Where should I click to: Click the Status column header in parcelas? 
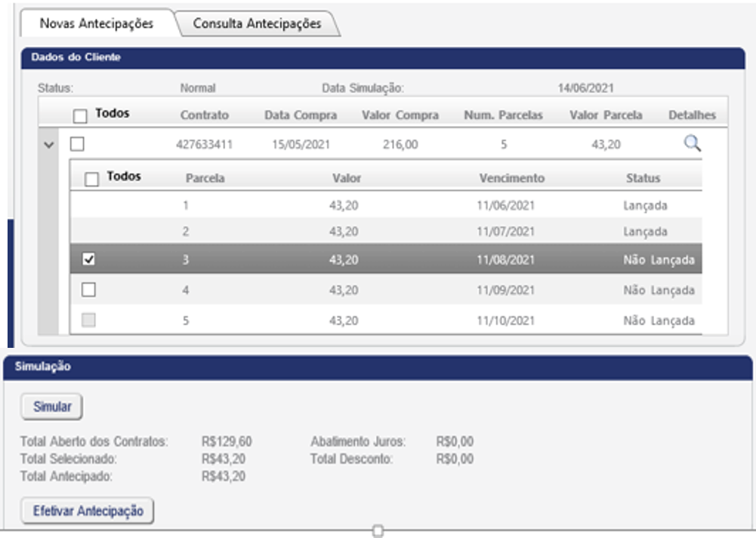click(643, 179)
